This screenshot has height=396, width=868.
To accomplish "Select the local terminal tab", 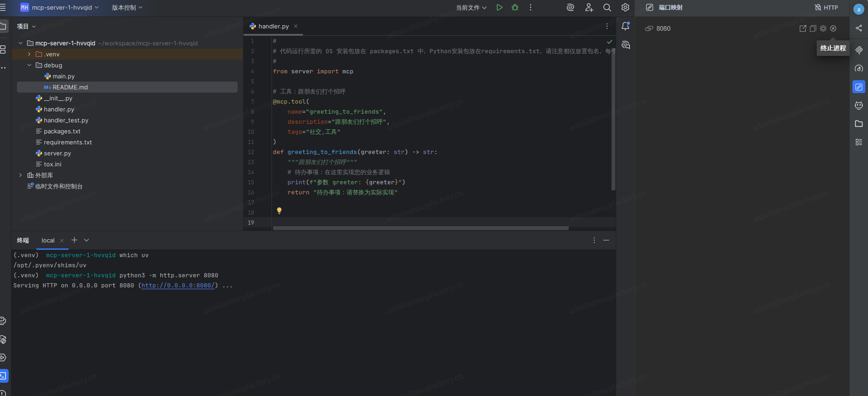I will pyautogui.click(x=48, y=240).
